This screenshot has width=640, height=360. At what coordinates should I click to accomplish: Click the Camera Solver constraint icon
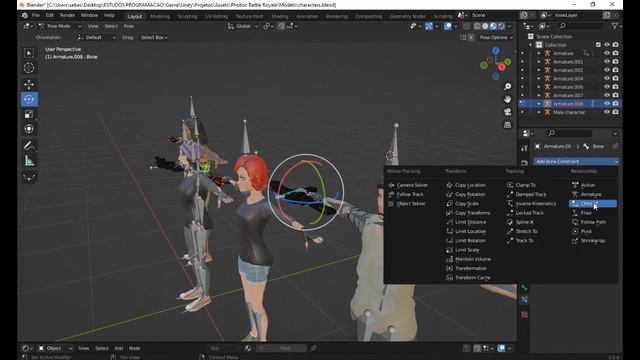pos(391,185)
